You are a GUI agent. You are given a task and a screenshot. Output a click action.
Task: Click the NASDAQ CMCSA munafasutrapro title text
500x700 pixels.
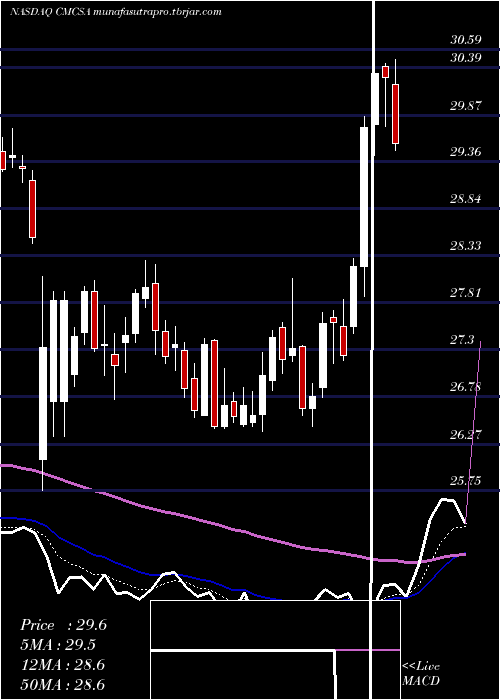[116, 12]
